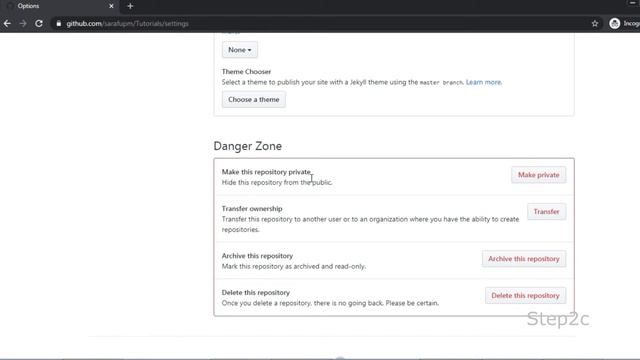Bookmark this page with the star icon

coord(595,24)
